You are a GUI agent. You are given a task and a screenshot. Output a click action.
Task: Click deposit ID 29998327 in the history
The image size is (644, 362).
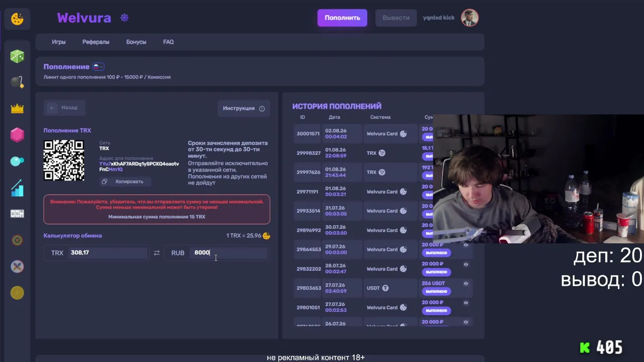click(x=308, y=153)
